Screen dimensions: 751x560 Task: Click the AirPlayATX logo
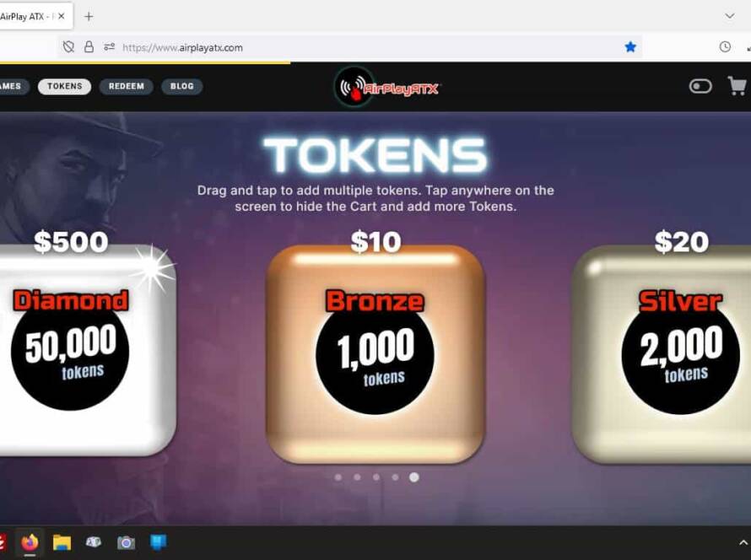pos(386,87)
